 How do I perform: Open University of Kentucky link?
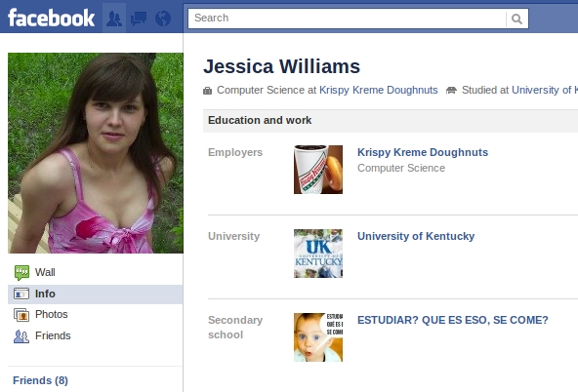coord(416,236)
